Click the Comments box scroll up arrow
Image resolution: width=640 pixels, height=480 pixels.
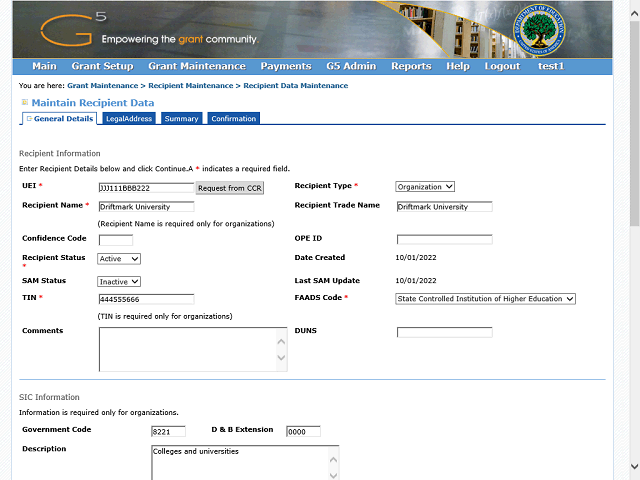(x=281, y=342)
